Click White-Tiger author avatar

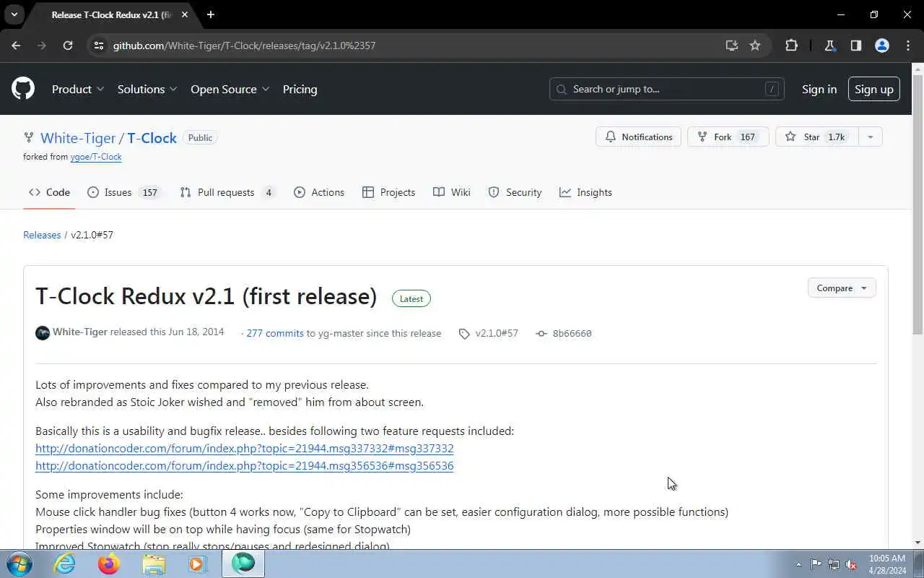pyautogui.click(x=43, y=333)
